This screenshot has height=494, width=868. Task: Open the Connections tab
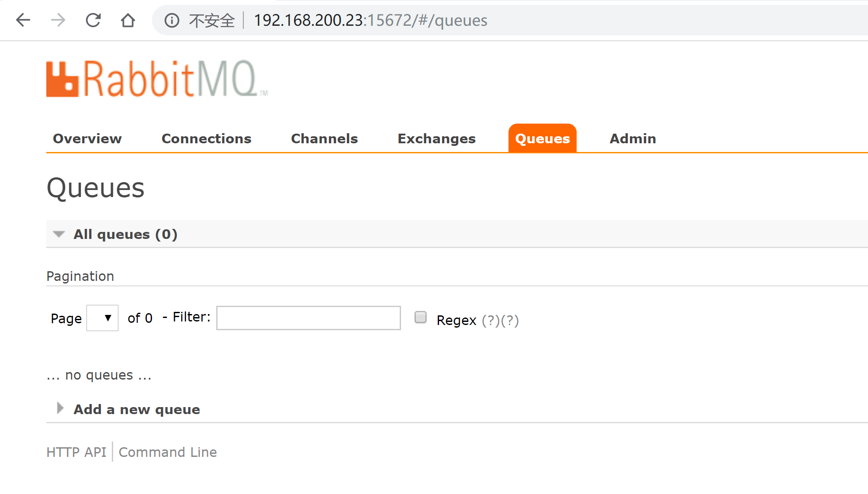point(206,139)
